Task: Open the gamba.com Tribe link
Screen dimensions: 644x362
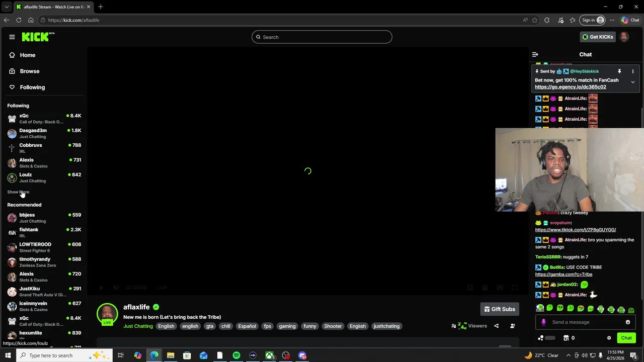Action: [x=563, y=275]
